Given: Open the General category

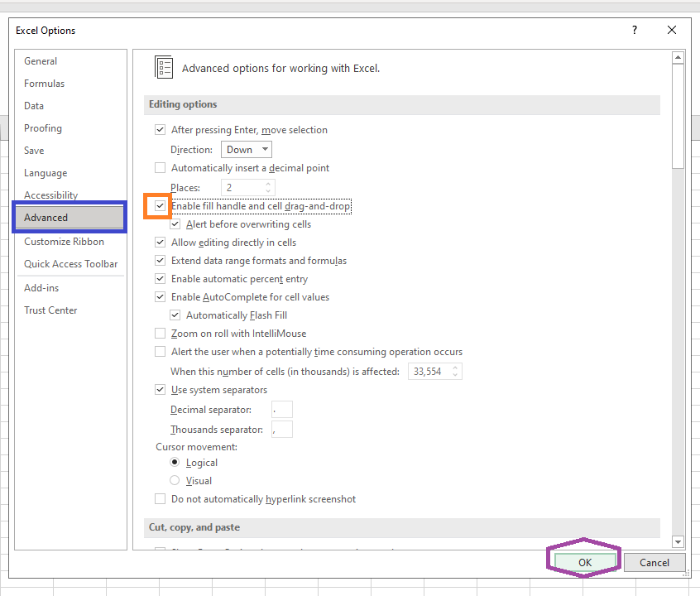Looking at the screenshot, I should (x=41, y=61).
